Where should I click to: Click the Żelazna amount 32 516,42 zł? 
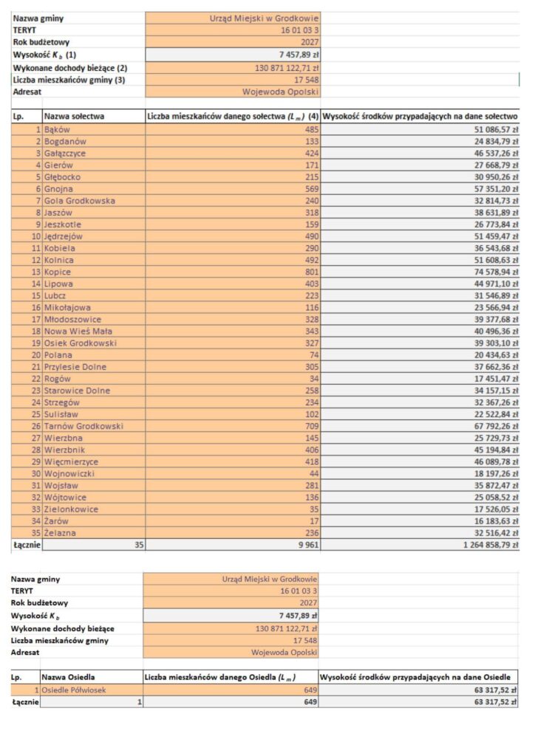420,533
